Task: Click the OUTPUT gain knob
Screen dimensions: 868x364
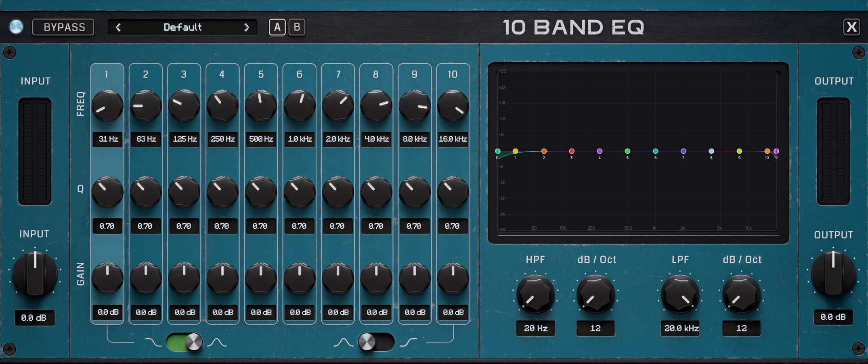Action: click(x=833, y=274)
